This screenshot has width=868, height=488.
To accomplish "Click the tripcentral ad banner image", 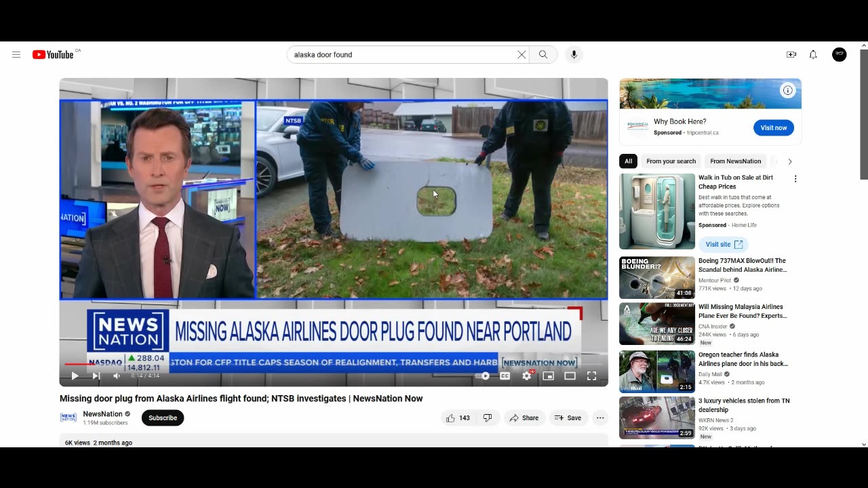I will click(710, 94).
